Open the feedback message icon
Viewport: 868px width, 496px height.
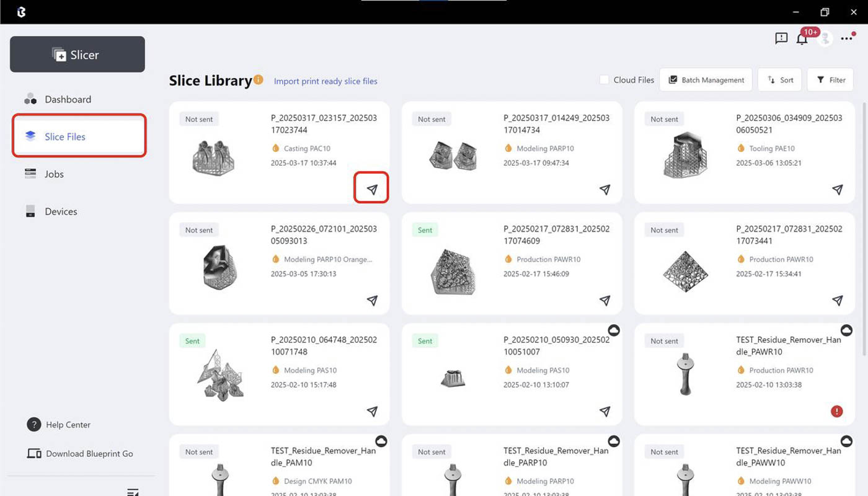coord(781,38)
